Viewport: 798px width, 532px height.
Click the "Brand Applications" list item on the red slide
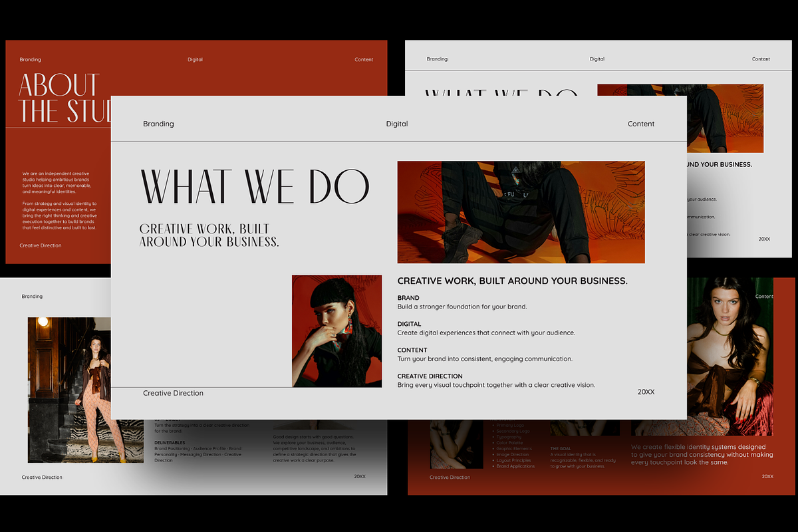point(515,466)
